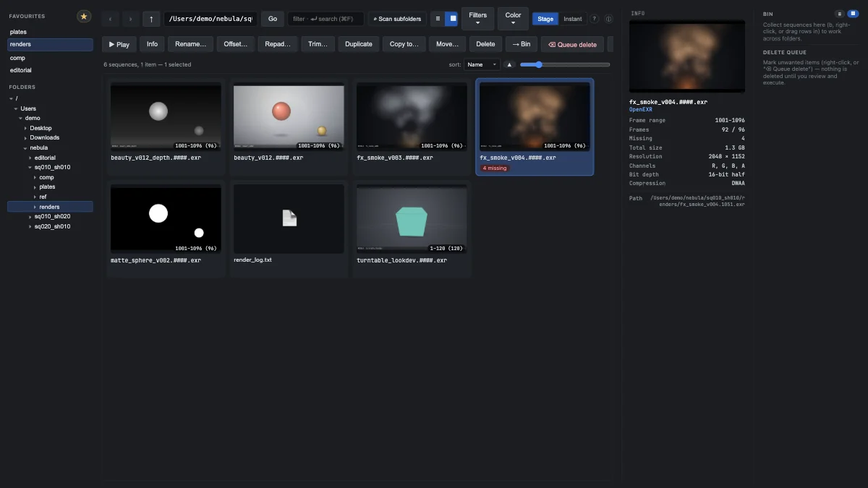Switch main browser to grid view
Viewport: 868px width, 488px height.
point(451,19)
